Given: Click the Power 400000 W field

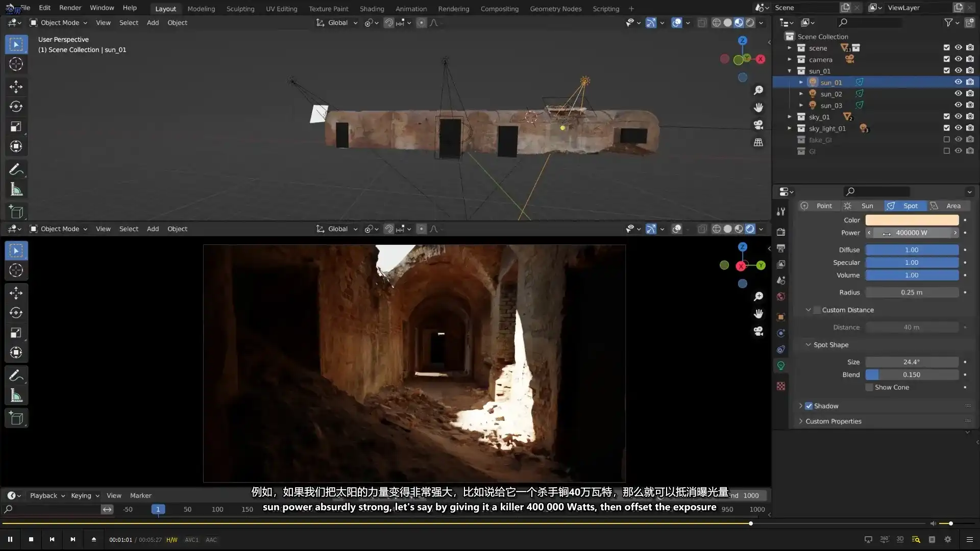Looking at the screenshot, I should coord(912,233).
